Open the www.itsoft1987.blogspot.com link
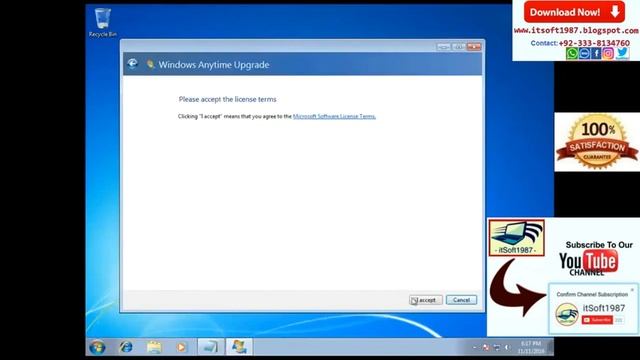Image resolution: width=640 pixels, height=360 pixels. tap(576, 31)
